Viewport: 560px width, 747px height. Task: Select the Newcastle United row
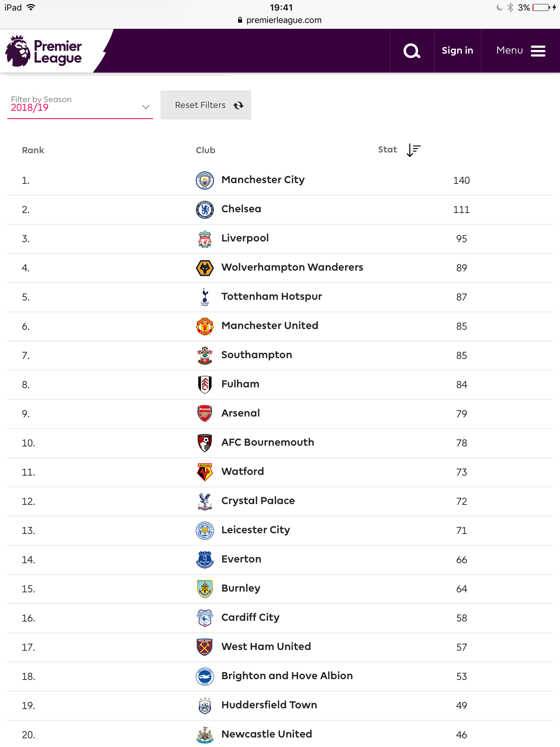280,735
